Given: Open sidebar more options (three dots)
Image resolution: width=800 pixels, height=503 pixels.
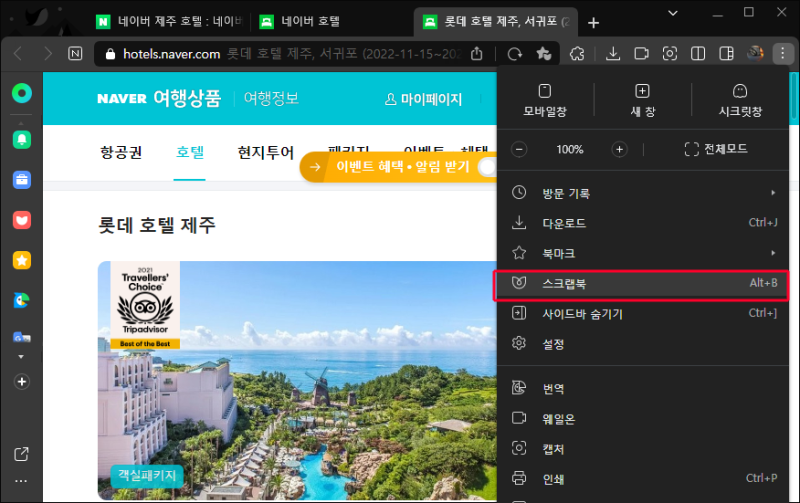Looking at the screenshot, I should (21, 481).
